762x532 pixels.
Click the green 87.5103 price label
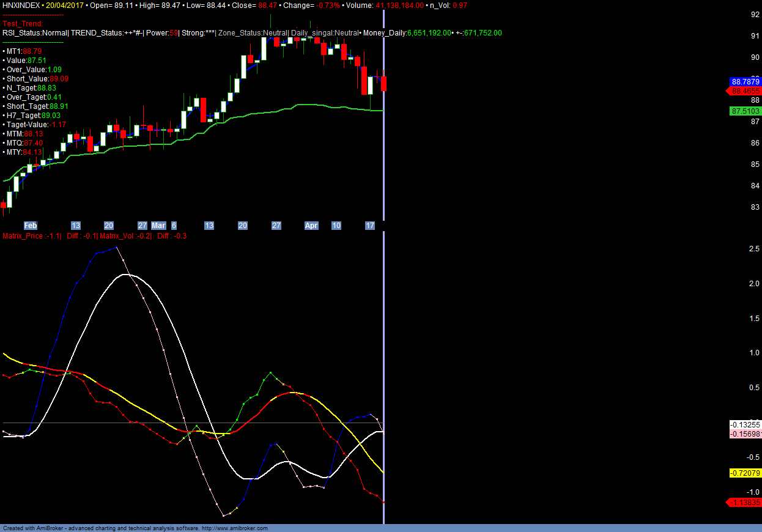click(x=745, y=111)
